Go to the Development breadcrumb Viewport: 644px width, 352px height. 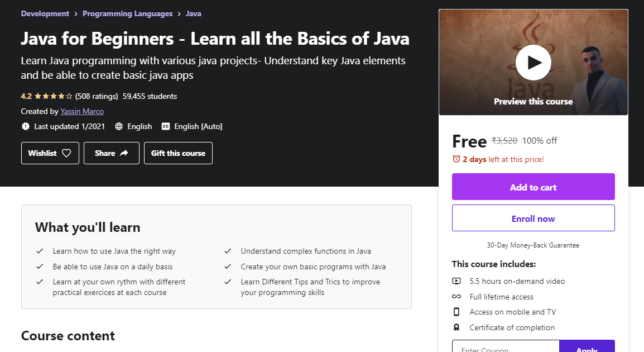point(45,13)
